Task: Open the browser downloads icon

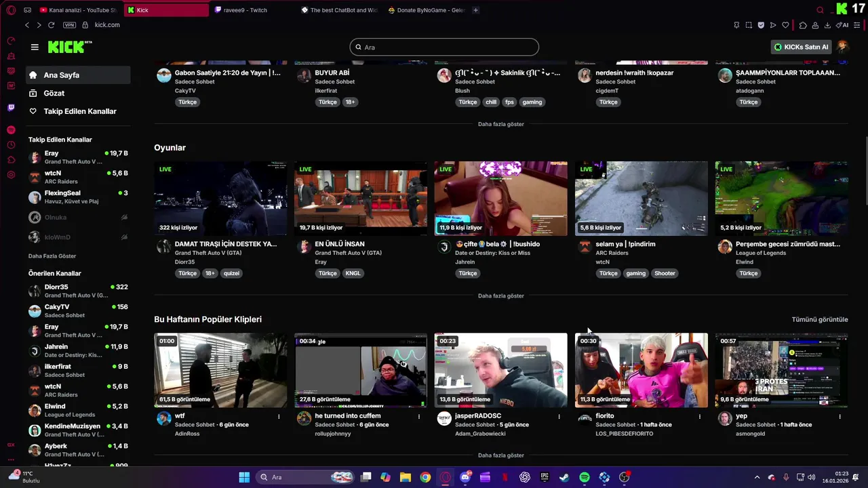Action: click(827, 25)
